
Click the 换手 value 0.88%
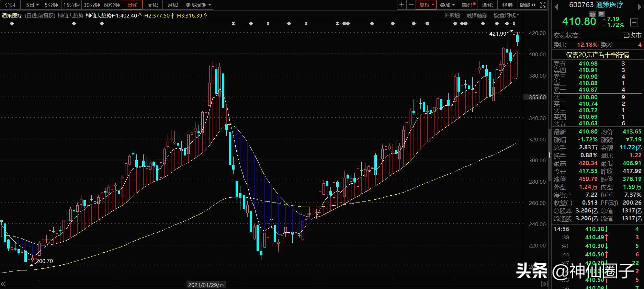589,155
